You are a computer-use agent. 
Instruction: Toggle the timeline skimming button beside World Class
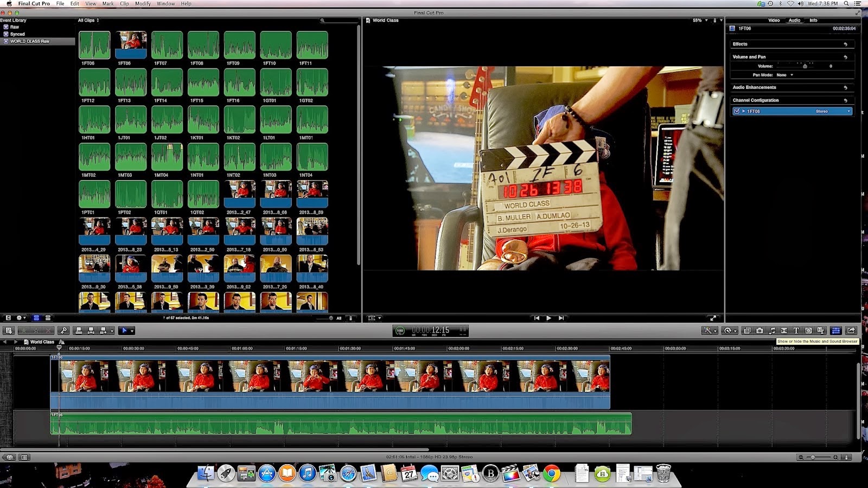point(61,342)
